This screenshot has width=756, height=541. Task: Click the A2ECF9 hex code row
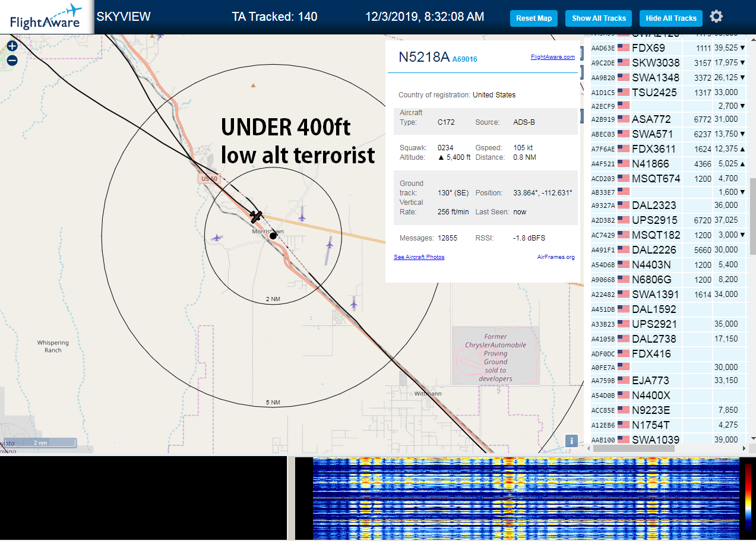(x=669, y=106)
